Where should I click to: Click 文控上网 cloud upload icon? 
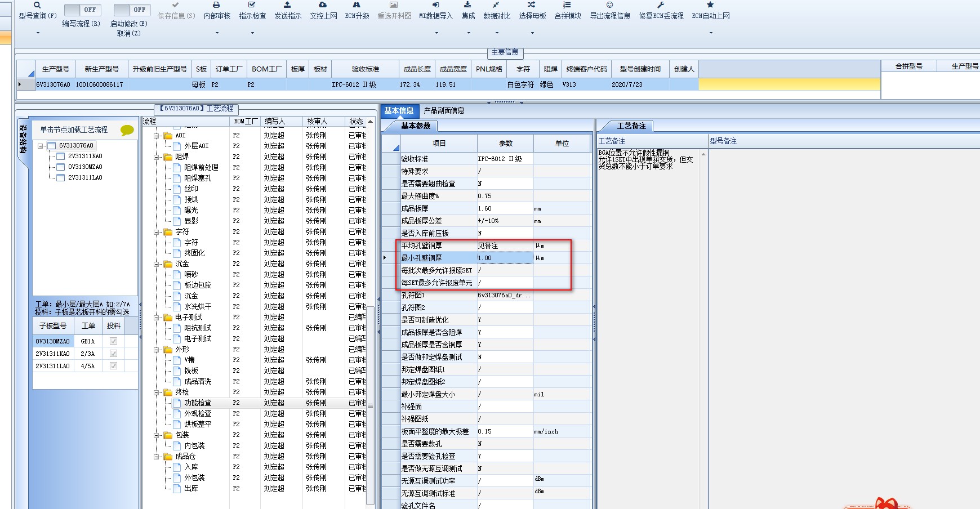pos(323,5)
